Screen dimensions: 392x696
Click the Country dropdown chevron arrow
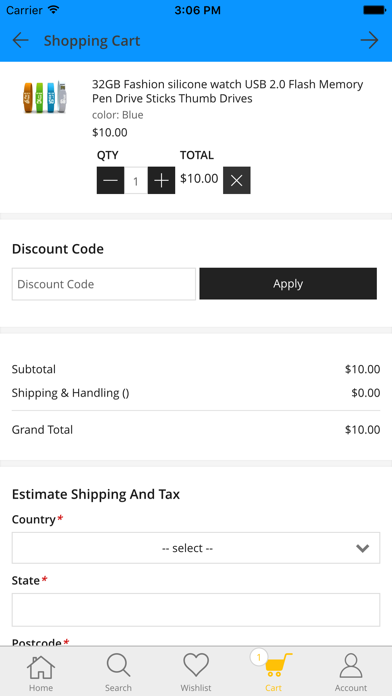pyautogui.click(x=363, y=548)
